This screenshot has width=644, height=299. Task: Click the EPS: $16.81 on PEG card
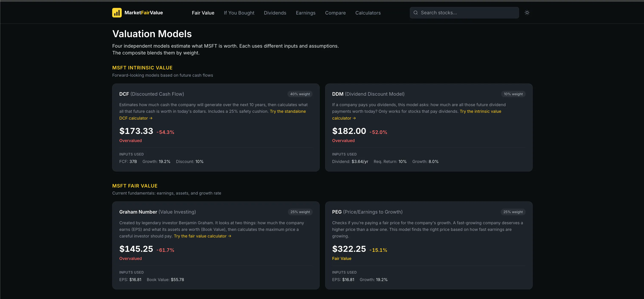click(x=343, y=280)
